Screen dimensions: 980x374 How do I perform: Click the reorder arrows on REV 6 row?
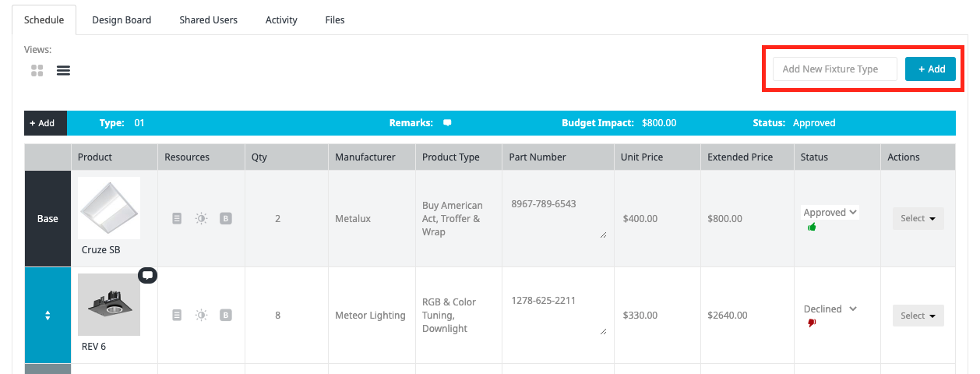pyautogui.click(x=48, y=316)
